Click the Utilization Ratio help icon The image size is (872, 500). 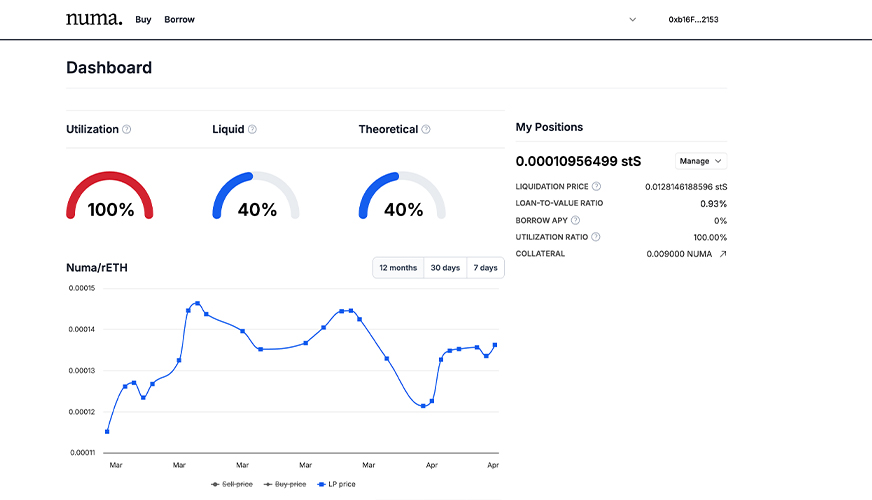click(x=596, y=237)
